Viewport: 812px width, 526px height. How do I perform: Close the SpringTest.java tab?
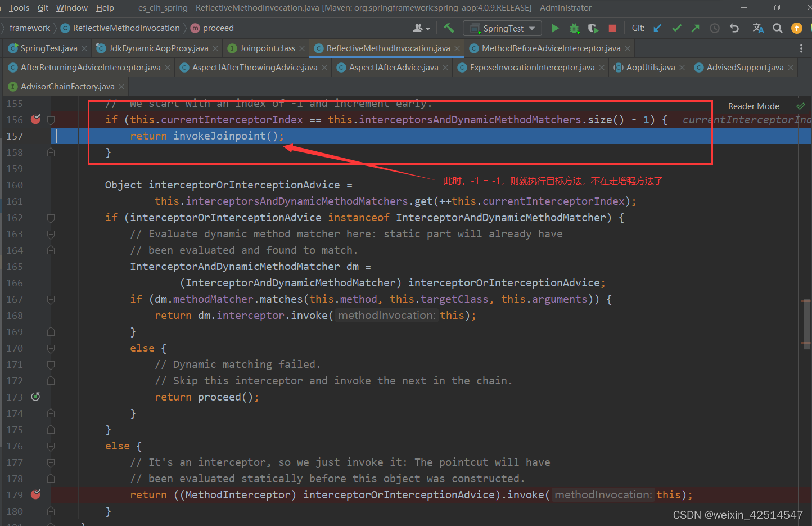[x=84, y=48]
